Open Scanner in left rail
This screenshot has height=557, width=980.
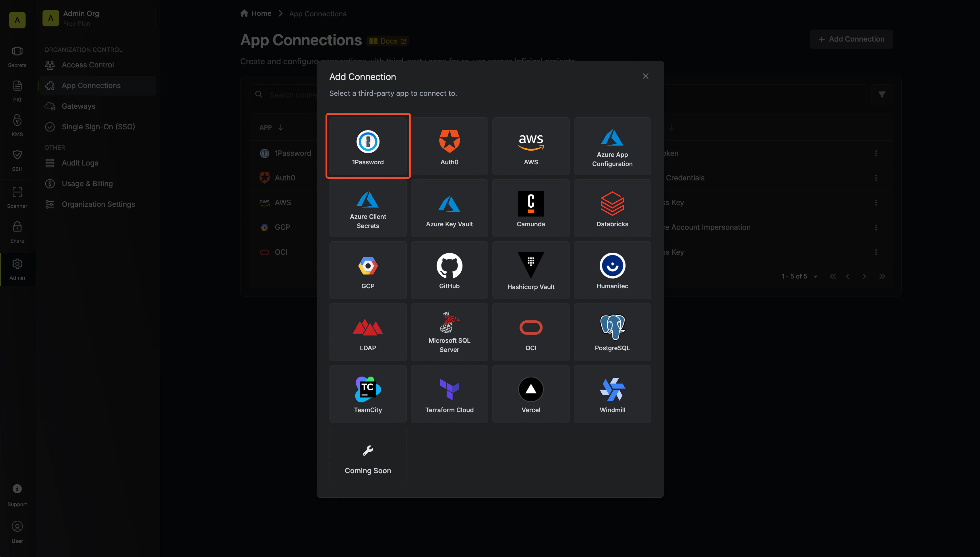[x=17, y=198]
